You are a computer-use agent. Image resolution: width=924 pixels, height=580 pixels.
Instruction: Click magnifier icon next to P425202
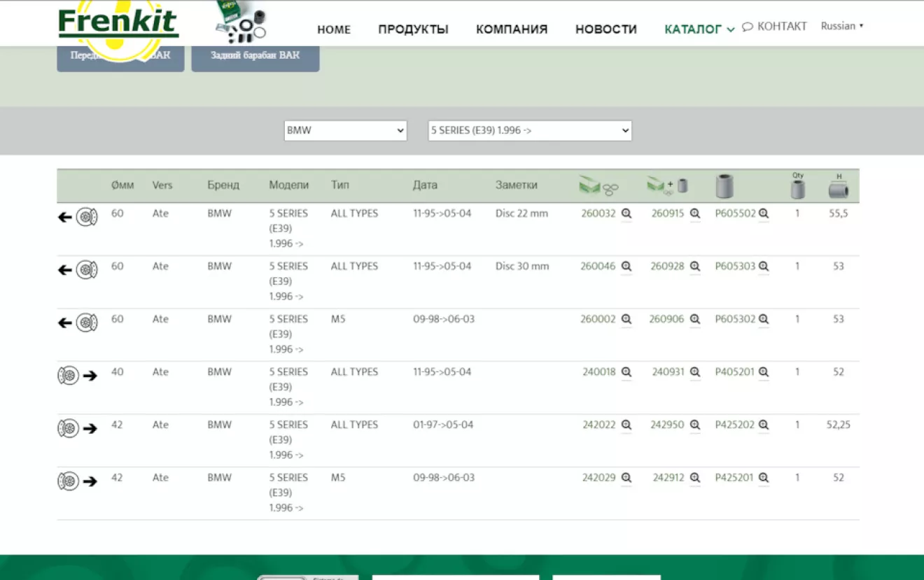(764, 425)
